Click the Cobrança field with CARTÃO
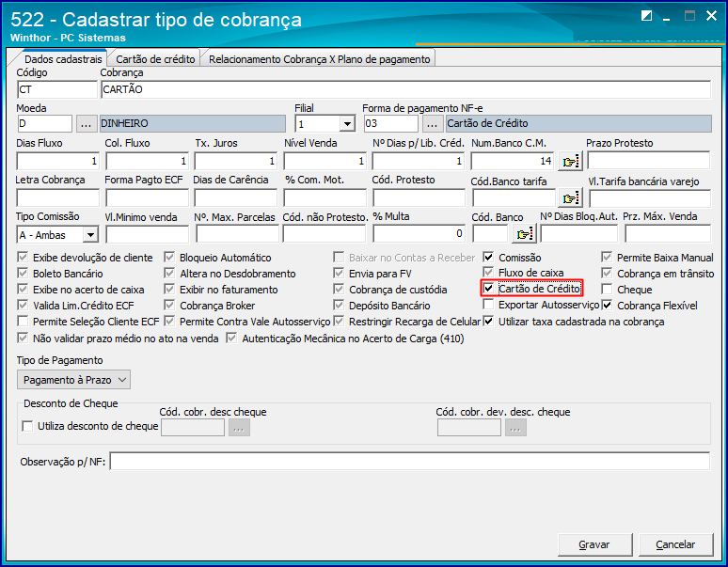728x567 pixels. pos(405,89)
